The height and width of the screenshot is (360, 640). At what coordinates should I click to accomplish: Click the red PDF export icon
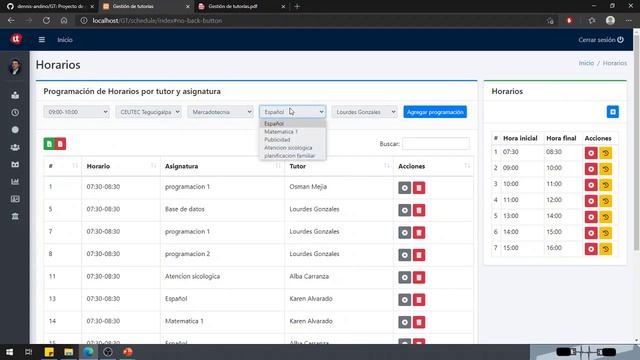tap(60, 144)
